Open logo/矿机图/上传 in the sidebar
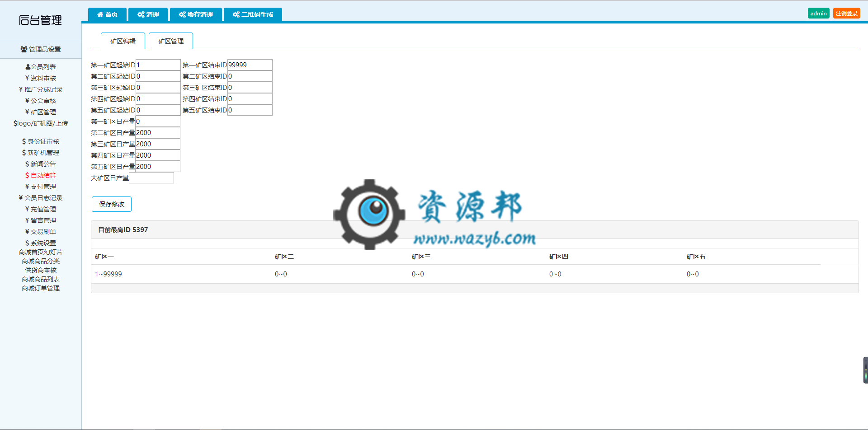 point(41,123)
